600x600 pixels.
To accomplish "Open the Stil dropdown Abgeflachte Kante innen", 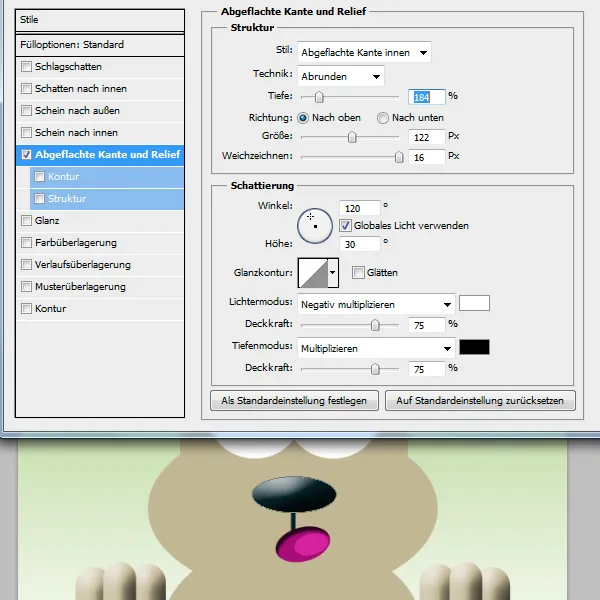I will point(364,52).
